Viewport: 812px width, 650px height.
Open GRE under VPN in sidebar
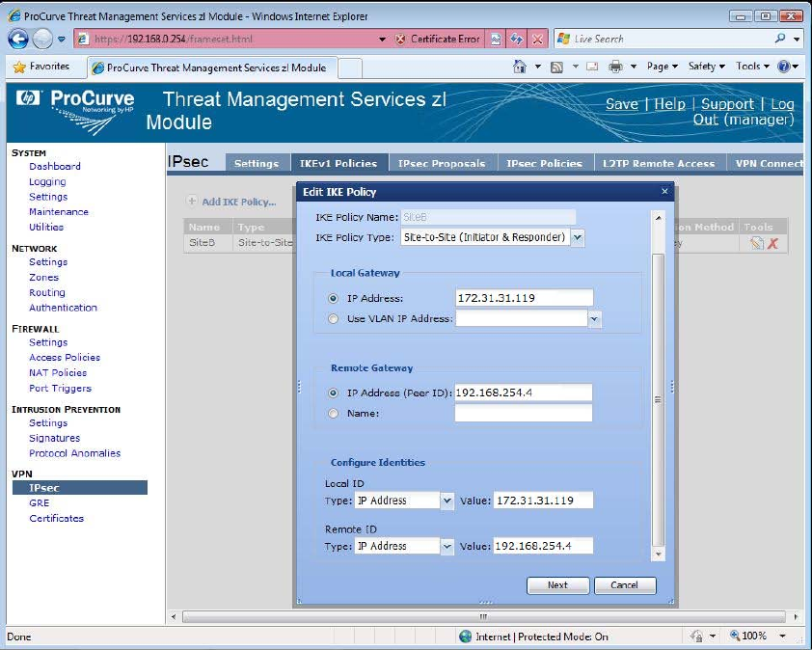click(40, 502)
